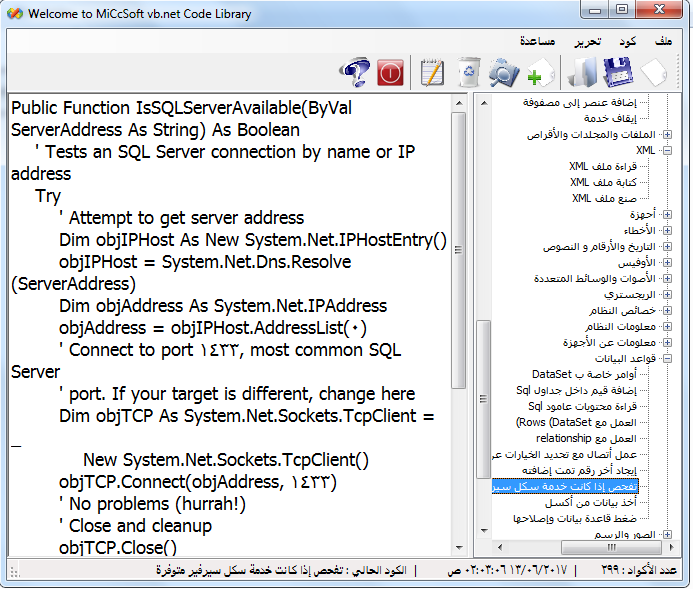693x589 pixels.
Task: Click tree panel scroll up arrow
Action: coord(484,103)
